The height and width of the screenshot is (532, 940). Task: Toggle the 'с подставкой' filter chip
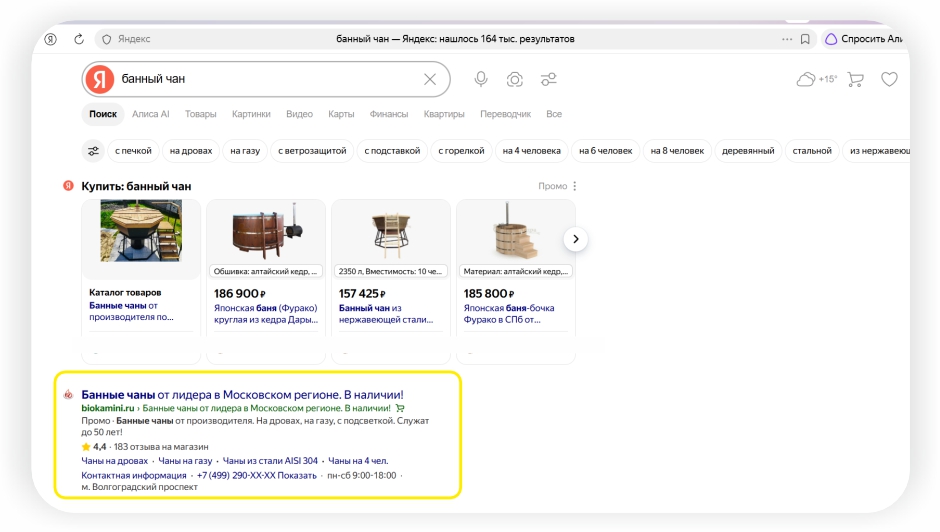(392, 151)
